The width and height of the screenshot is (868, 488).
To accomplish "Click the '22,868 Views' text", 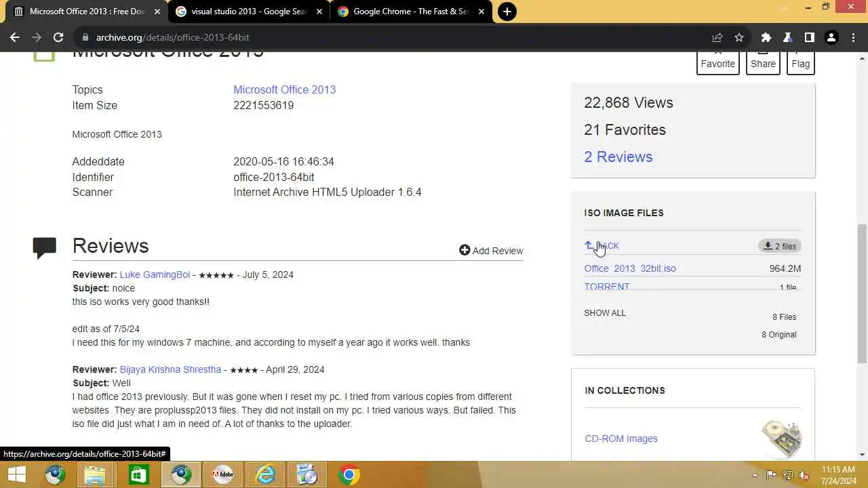I will [x=629, y=102].
